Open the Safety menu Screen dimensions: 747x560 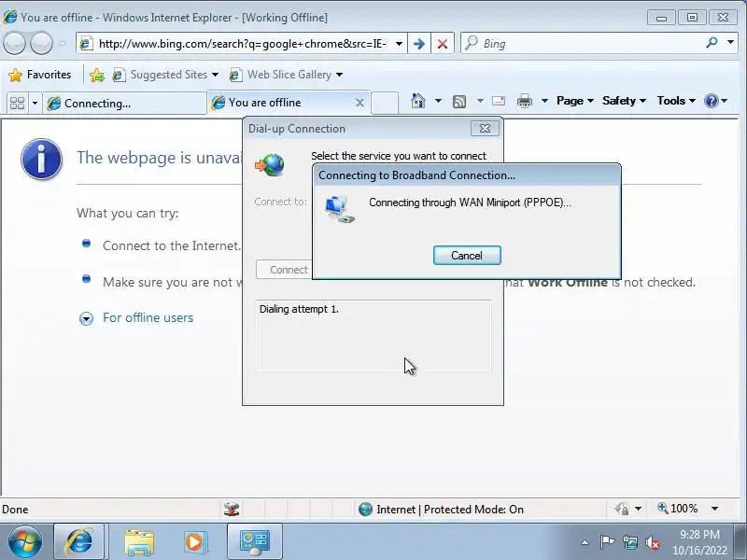click(x=624, y=101)
